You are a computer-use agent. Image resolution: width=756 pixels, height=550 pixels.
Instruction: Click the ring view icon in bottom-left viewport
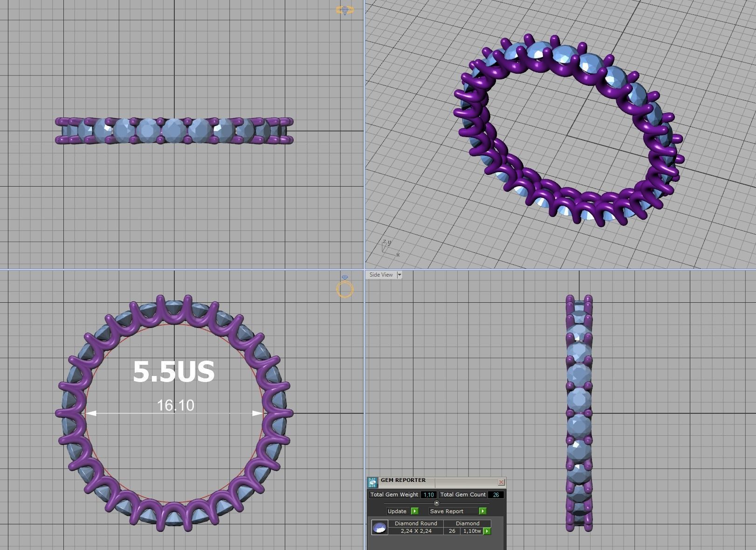click(345, 286)
